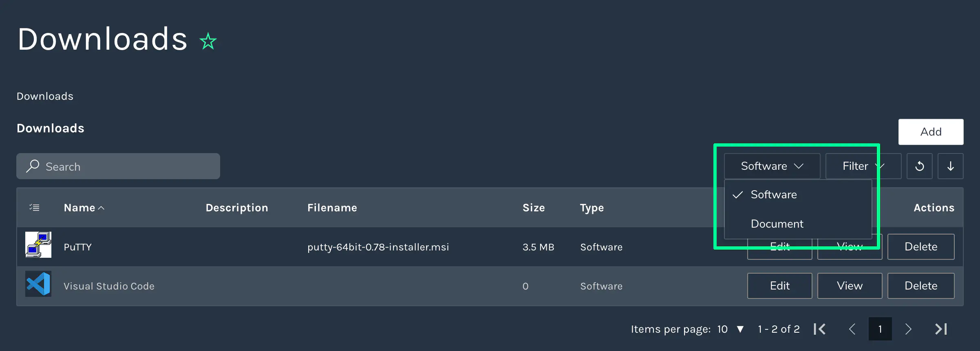Jump to the last page

point(940,329)
